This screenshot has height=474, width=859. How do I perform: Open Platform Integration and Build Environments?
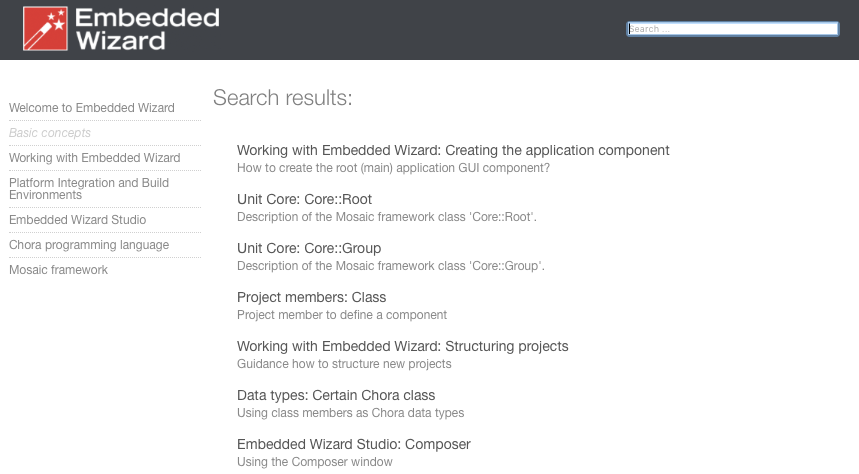[x=89, y=189]
